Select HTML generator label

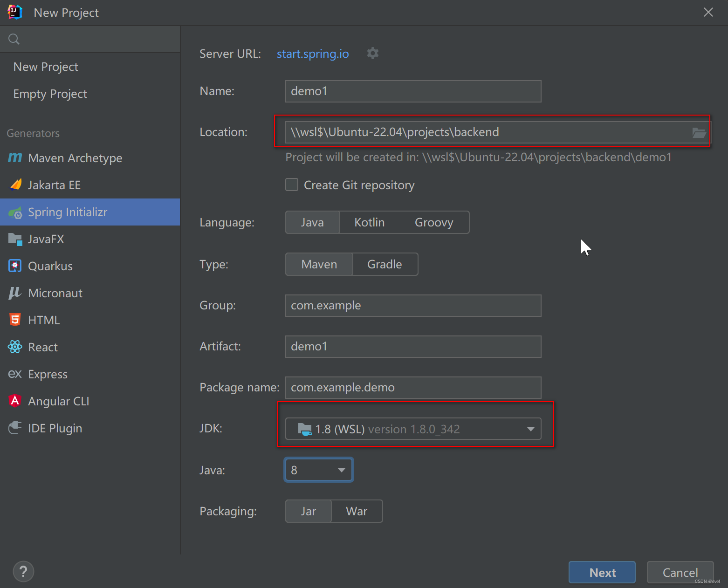tap(44, 320)
